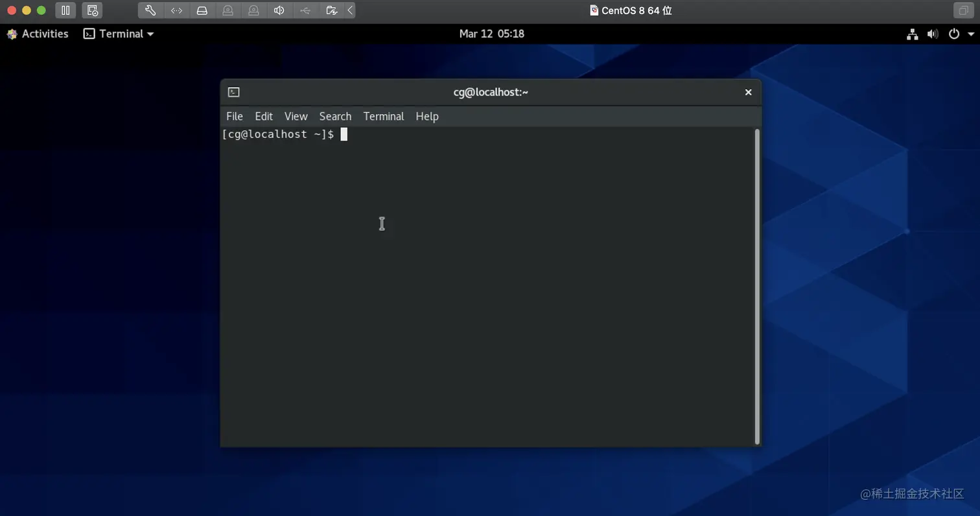Open the Help menu
Screen dimensions: 980x516
coord(427,116)
